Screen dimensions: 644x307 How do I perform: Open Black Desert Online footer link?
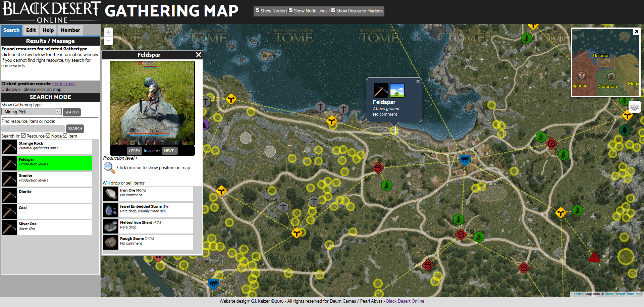[405, 301]
